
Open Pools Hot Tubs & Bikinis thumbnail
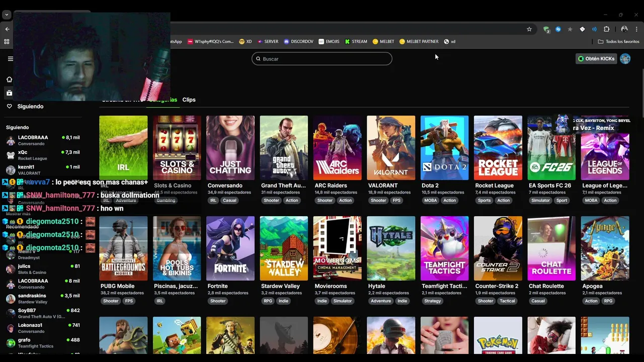coord(177,248)
